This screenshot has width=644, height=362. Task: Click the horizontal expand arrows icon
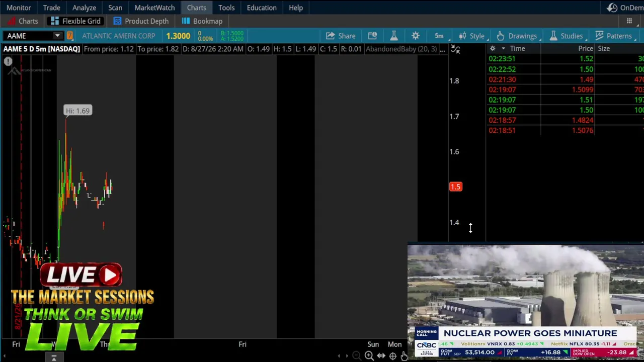(x=381, y=356)
